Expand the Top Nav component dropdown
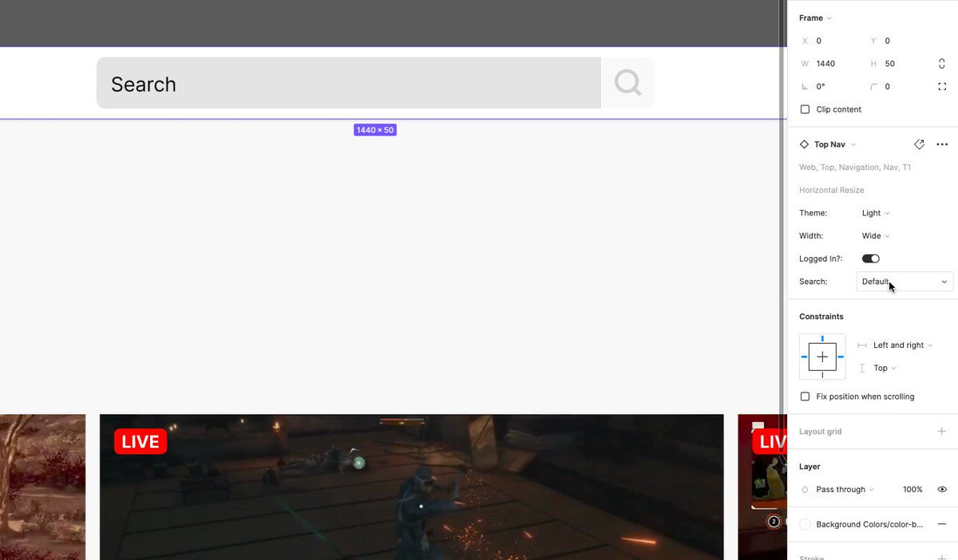Viewport: 958px width, 560px height. point(835,144)
